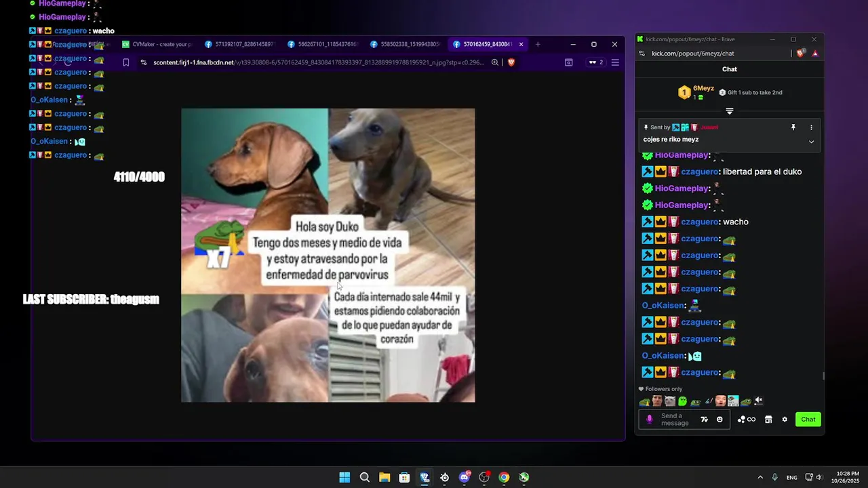Open Brave Shields in the image window

tap(511, 62)
